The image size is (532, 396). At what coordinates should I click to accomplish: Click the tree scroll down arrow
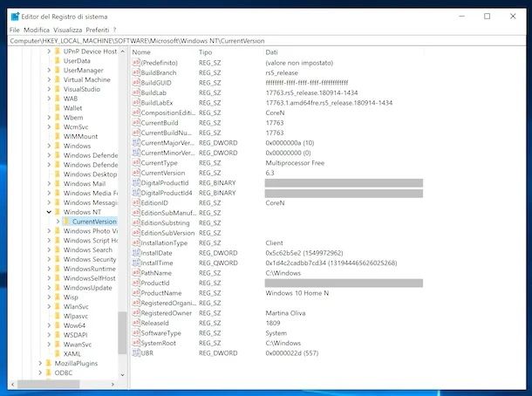[122, 374]
